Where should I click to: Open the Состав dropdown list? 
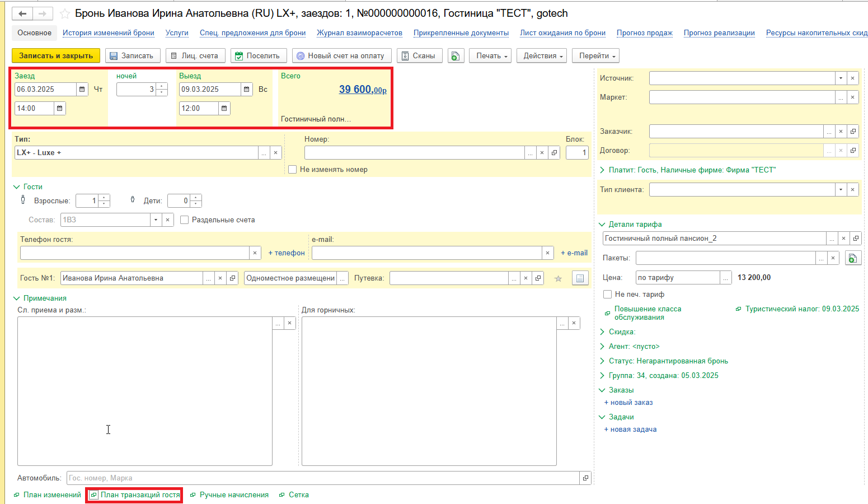click(x=156, y=220)
